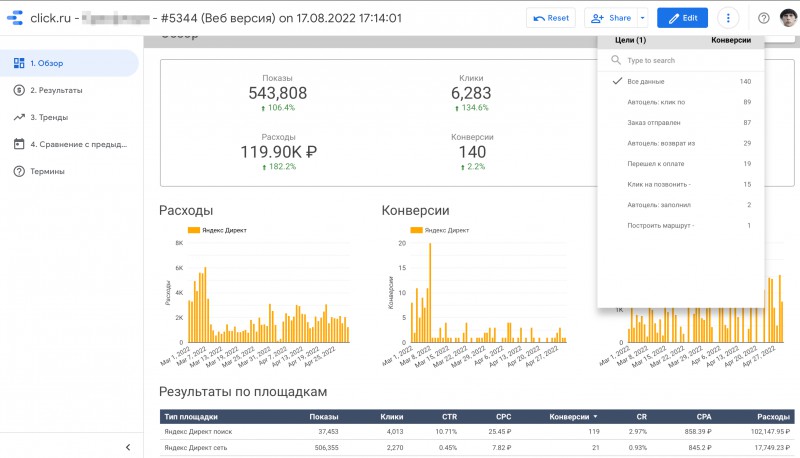The height and width of the screenshot is (458, 800).
Task: Toggle the checked Все данные option
Action: click(x=618, y=81)
